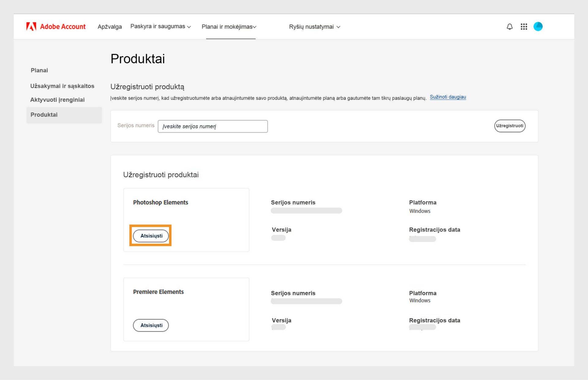Open Užsakymai ir sąskaitos in the sidebar
This screenshot has height=380, width=588.
62,86
